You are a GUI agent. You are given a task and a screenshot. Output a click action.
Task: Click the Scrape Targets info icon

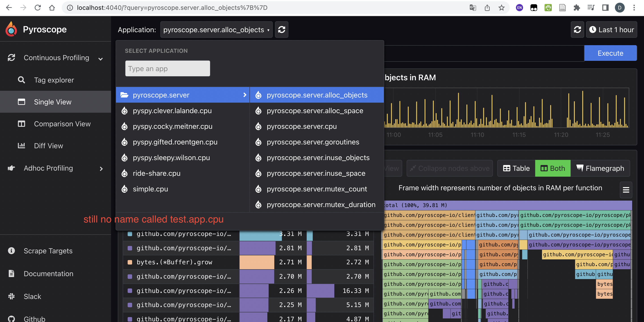click(11, 251)
